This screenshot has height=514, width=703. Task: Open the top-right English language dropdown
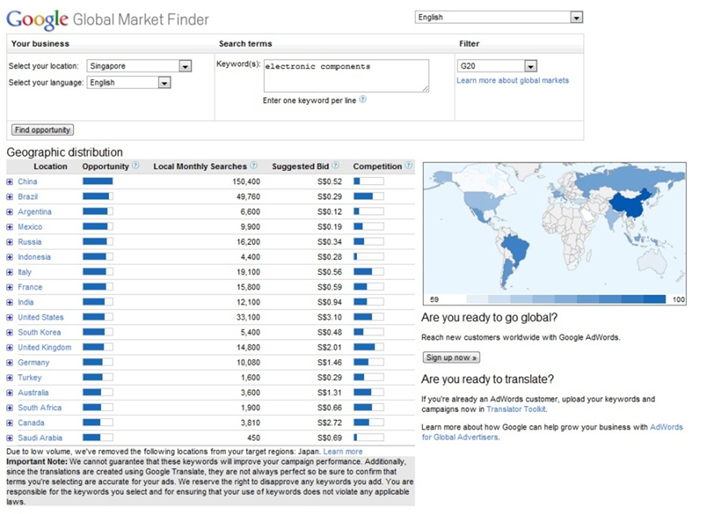575,18
